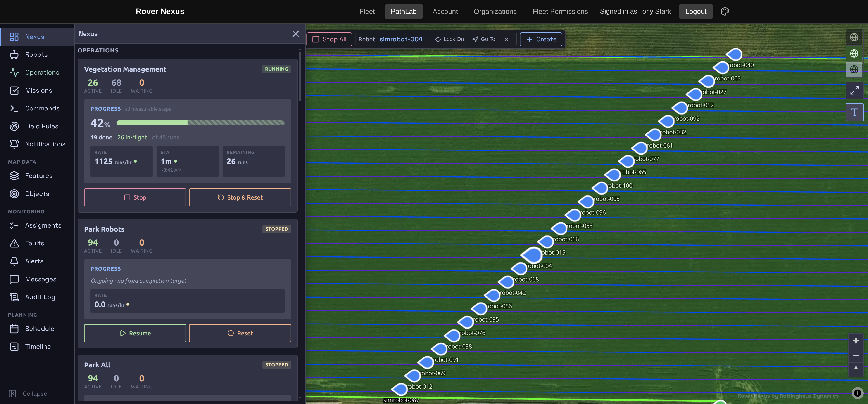Screen dimensions: 868x404
Task: Click the Logout button
Action: (695, 12)
